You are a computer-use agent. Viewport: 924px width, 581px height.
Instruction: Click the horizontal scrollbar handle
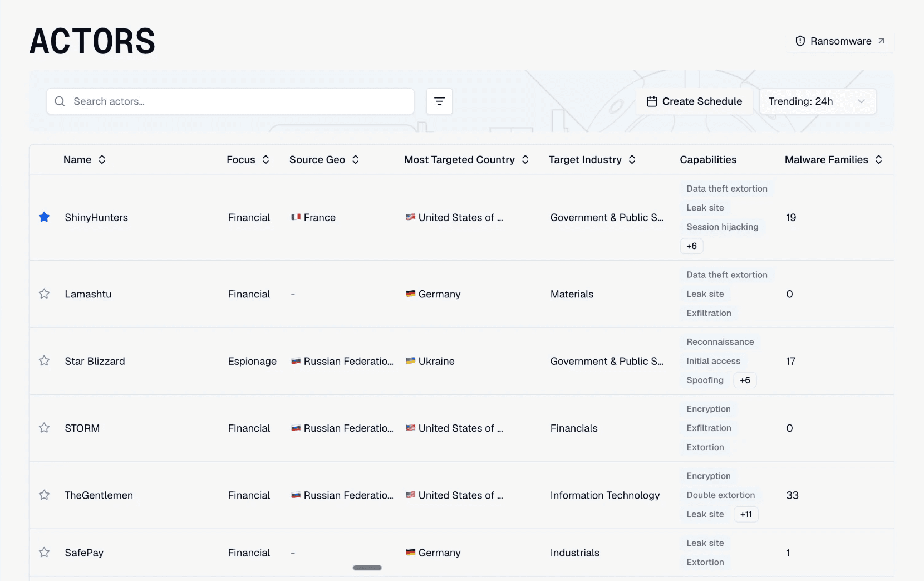367,568
